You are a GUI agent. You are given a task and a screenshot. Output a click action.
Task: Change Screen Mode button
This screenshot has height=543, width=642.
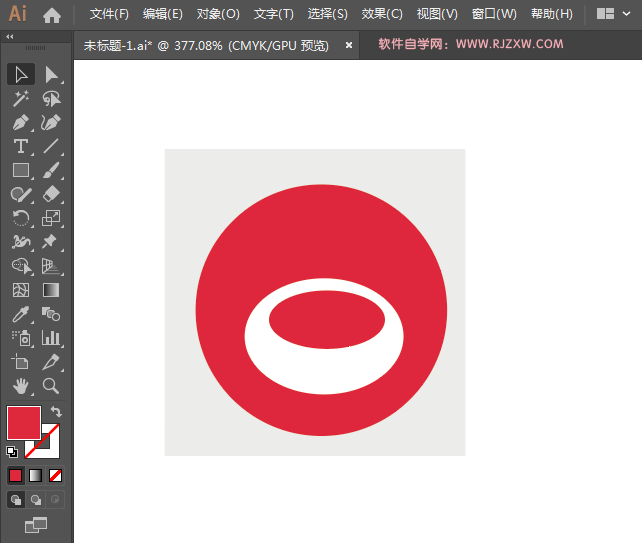36,525
